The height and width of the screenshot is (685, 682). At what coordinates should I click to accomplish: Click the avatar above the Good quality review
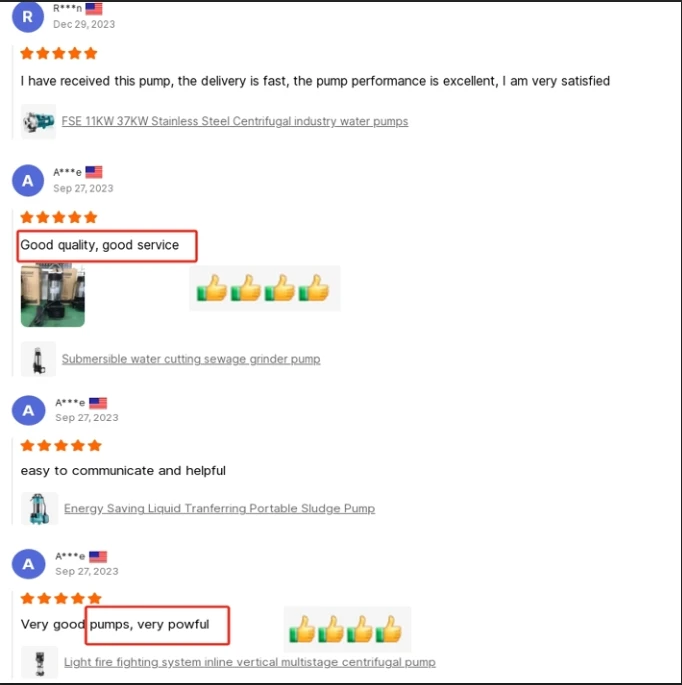pyautogui.click(x=28, y=180)
